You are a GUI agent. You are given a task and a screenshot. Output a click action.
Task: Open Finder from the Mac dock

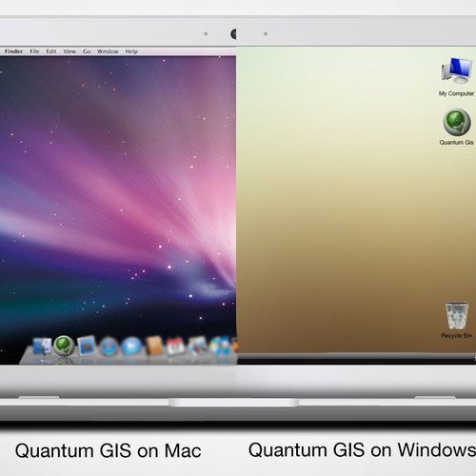(x=42, y=347)
